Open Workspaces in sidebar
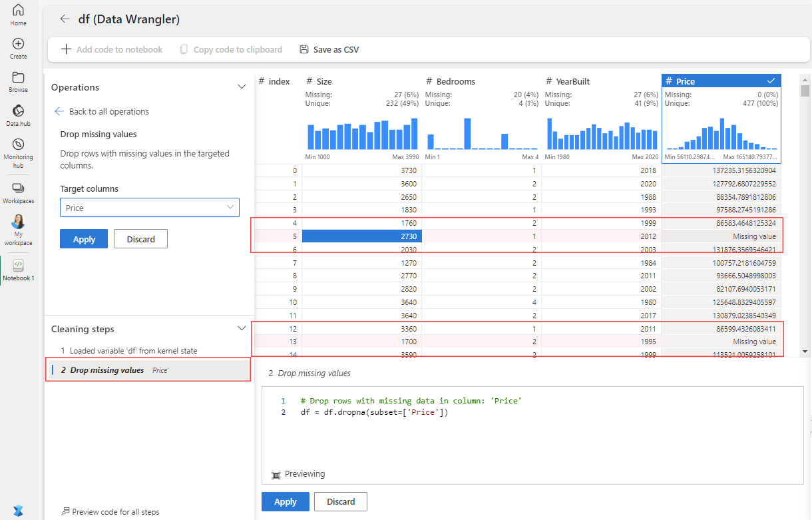812x520 pixels. pos(18,192)
